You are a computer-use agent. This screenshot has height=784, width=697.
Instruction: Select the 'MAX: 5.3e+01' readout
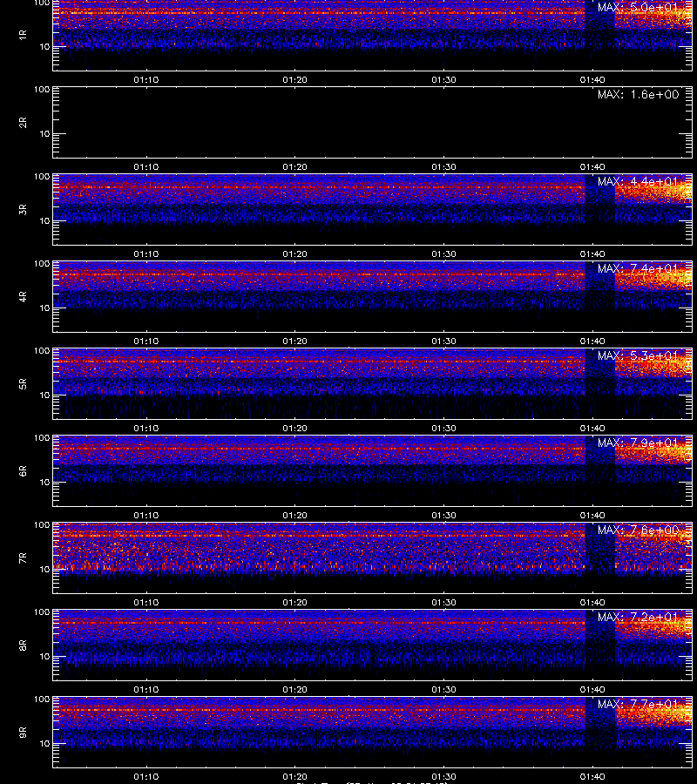[638, 355]
